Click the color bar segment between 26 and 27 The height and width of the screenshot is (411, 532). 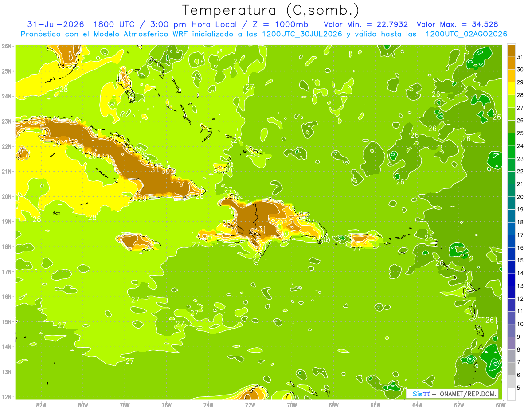(511, 114)
